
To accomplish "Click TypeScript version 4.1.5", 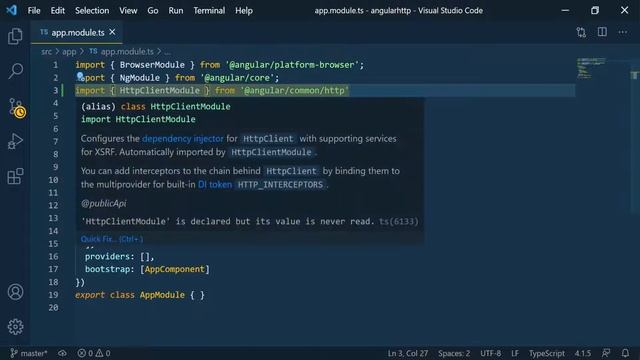I will point(582,353).
